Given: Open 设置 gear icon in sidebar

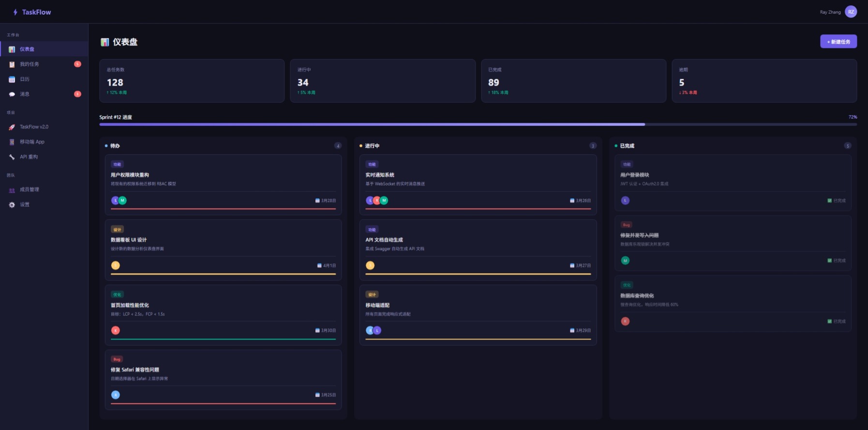Looking at the screenshot, I should pyautogui.click(x=12, y=205).
